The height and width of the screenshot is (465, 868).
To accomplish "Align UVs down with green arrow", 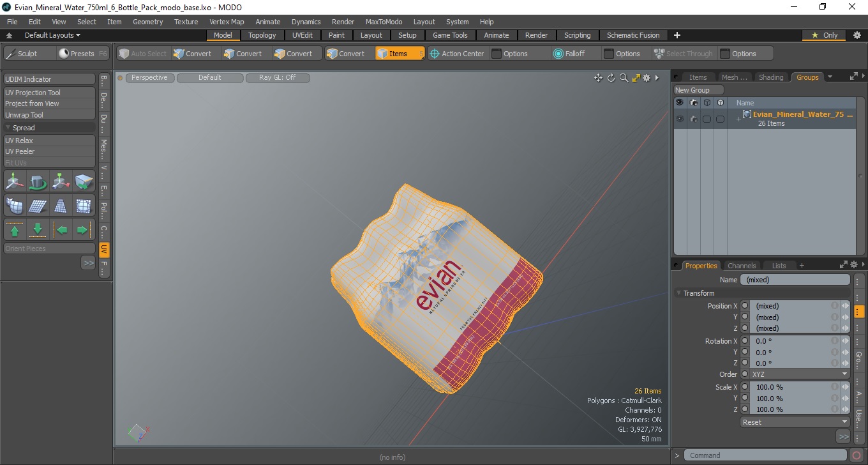I will coord(38,229).
